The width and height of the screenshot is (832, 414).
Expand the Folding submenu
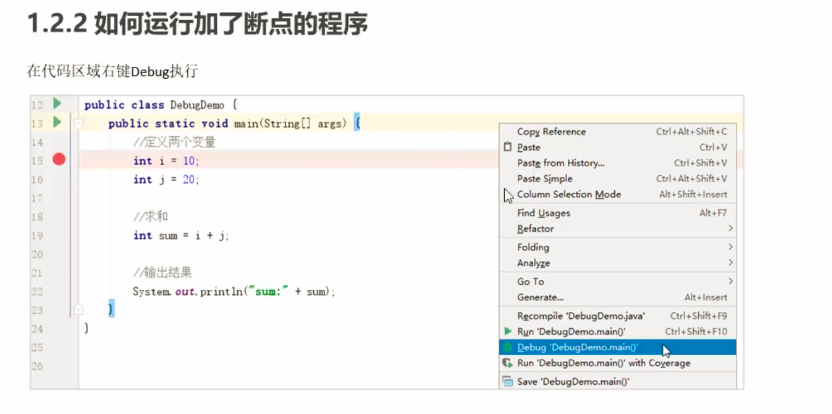point(618,247)
